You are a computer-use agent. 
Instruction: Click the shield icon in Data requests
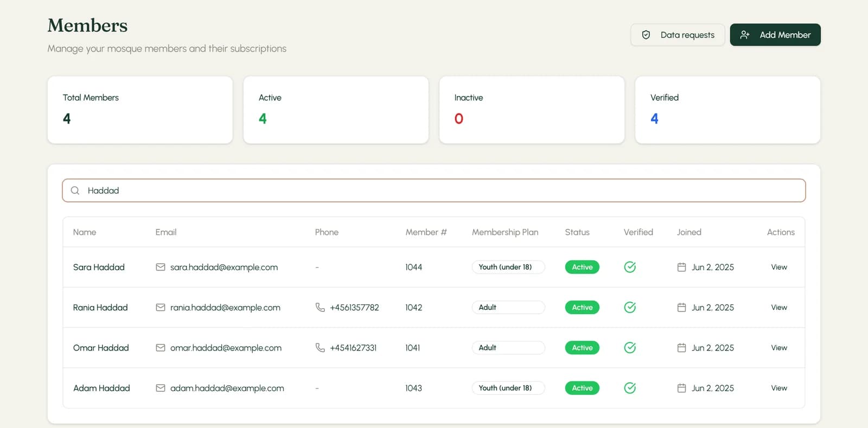pyautogui.click(x=646, y=35)
